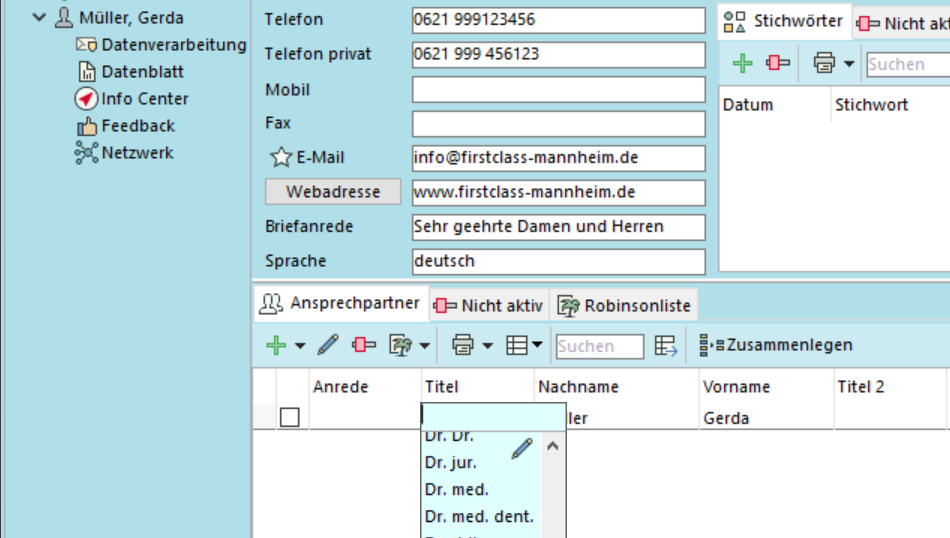Open the dropdown arrow beside the Ansprechpartner add icon
This screenshot has height=538, width=950.
(x=300, y=346)
